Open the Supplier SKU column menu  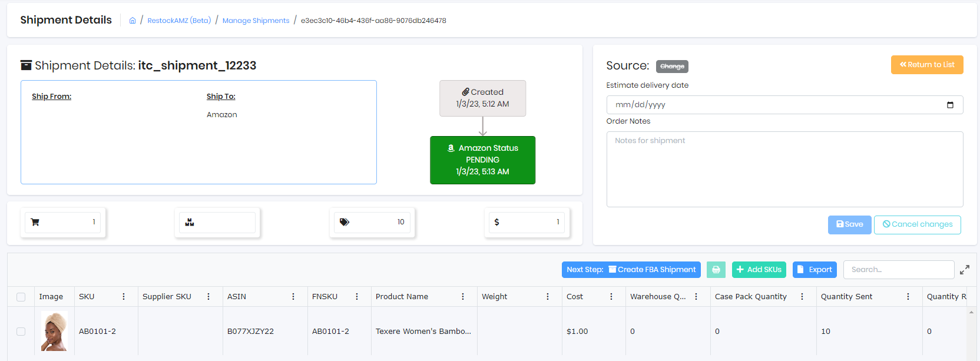(x=208, y=297)
